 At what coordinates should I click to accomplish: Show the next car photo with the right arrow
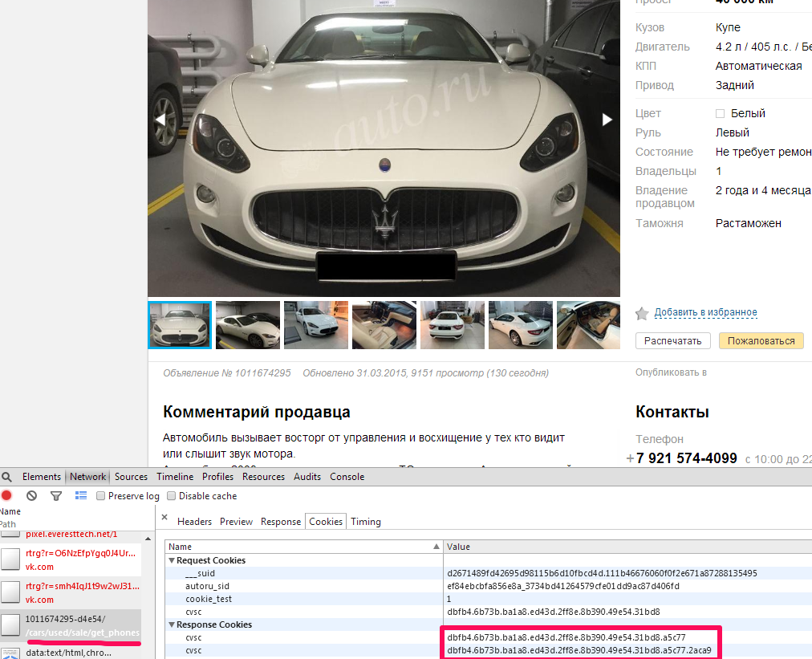(x=607, y=120)
